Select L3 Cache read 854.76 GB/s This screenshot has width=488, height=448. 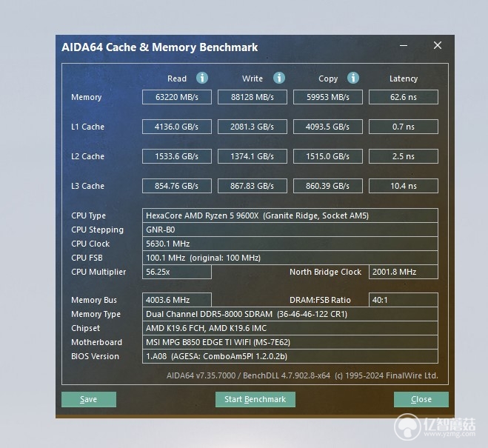[177, 186]
